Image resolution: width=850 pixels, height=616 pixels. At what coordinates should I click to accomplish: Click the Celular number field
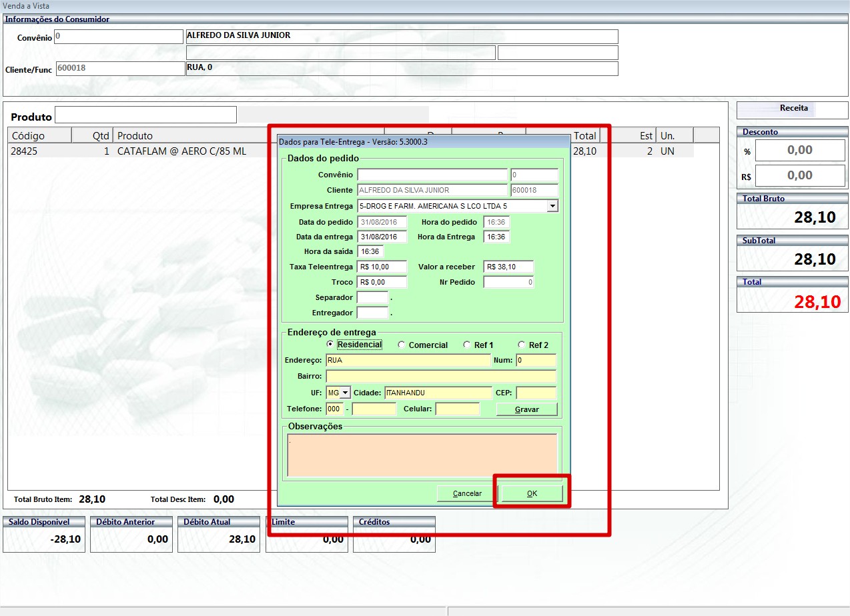coord(457,409)
